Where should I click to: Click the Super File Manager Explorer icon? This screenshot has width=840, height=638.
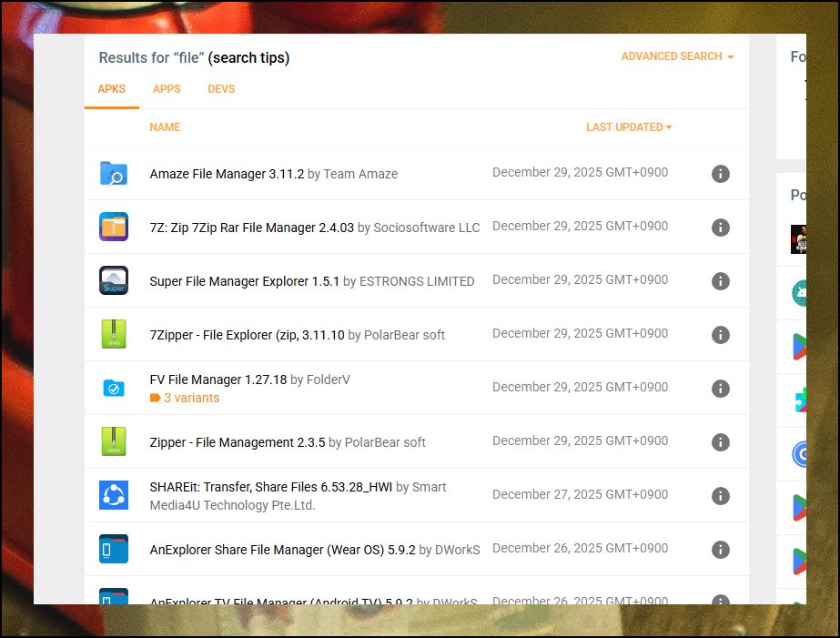pos(114,280)
